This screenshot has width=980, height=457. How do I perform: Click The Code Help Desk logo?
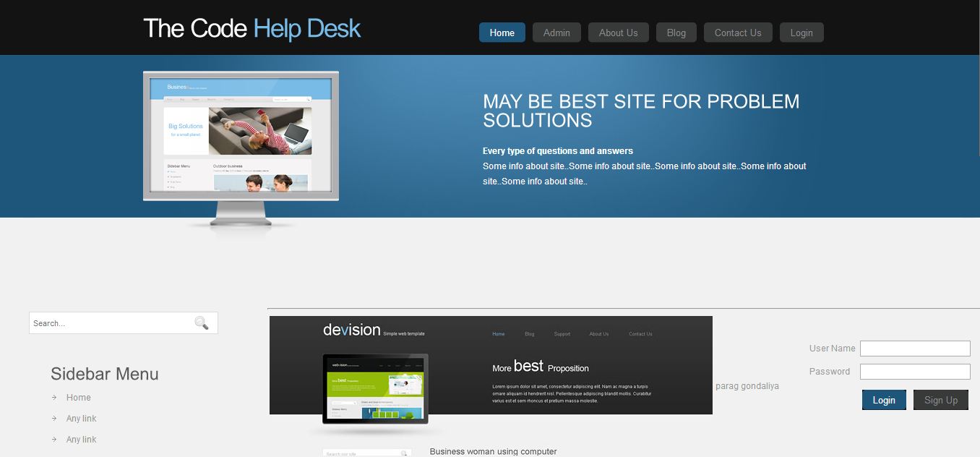(x=252, y=28)
